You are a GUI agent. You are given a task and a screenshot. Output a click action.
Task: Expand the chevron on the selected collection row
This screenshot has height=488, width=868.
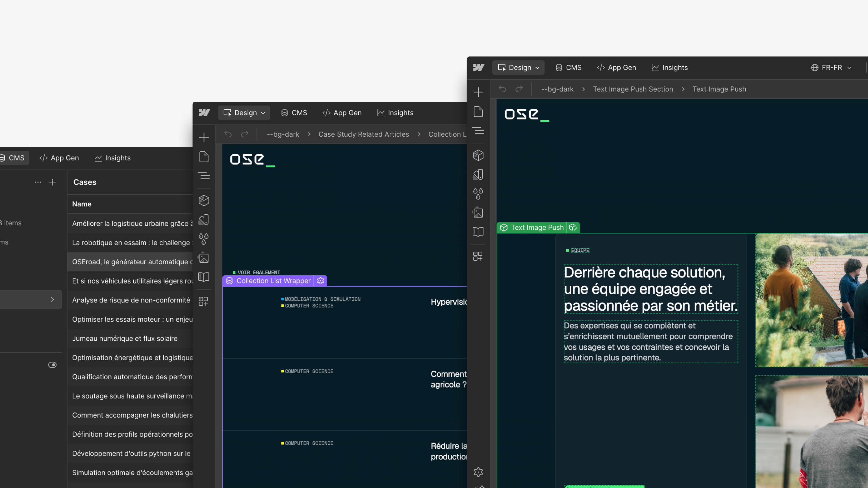click(x=52, y=299)
